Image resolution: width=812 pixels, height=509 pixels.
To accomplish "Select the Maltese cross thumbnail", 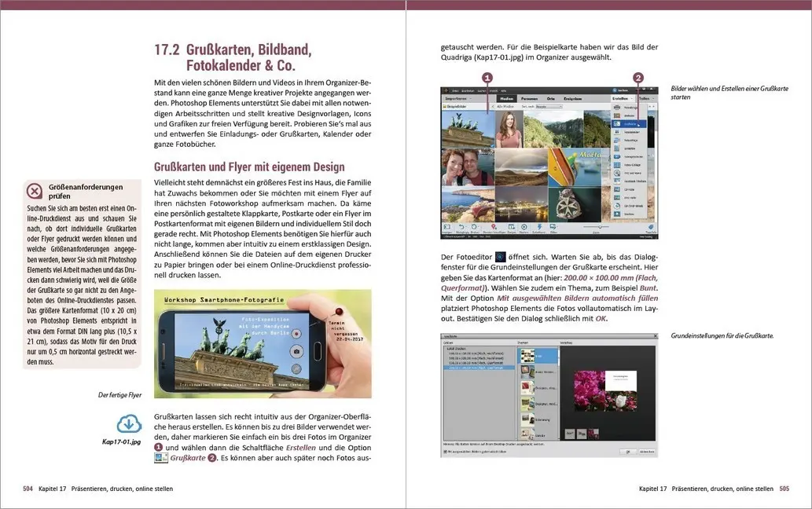I will pos(575,204).
